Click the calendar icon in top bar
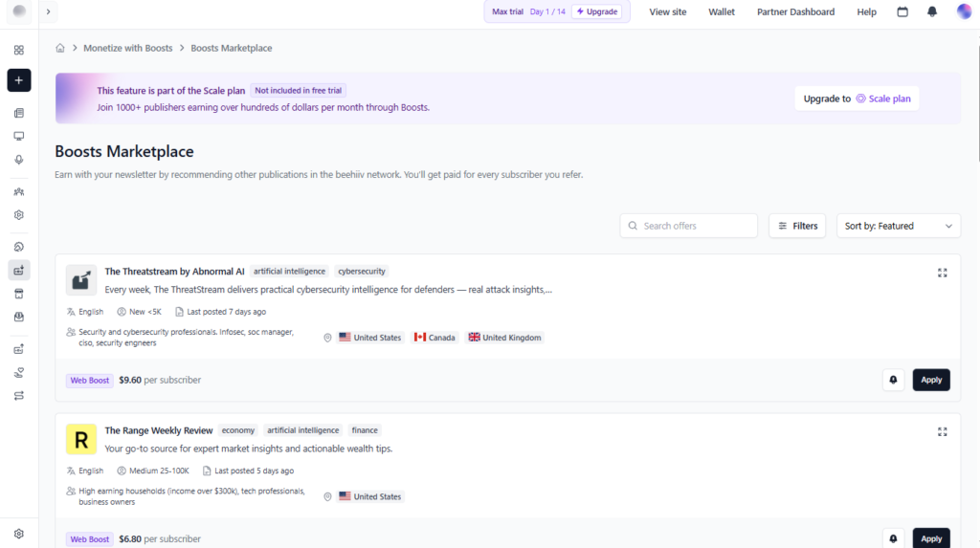 click(902, 11)
